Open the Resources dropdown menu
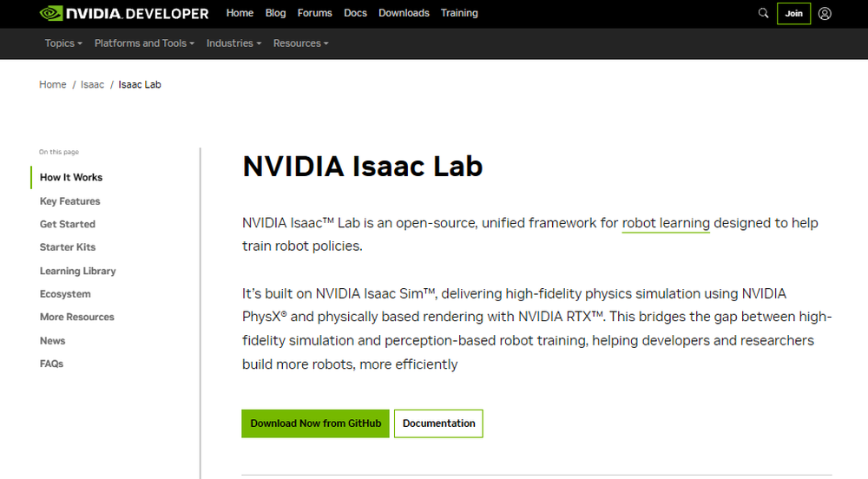868x479 pixels. (300, 43)
